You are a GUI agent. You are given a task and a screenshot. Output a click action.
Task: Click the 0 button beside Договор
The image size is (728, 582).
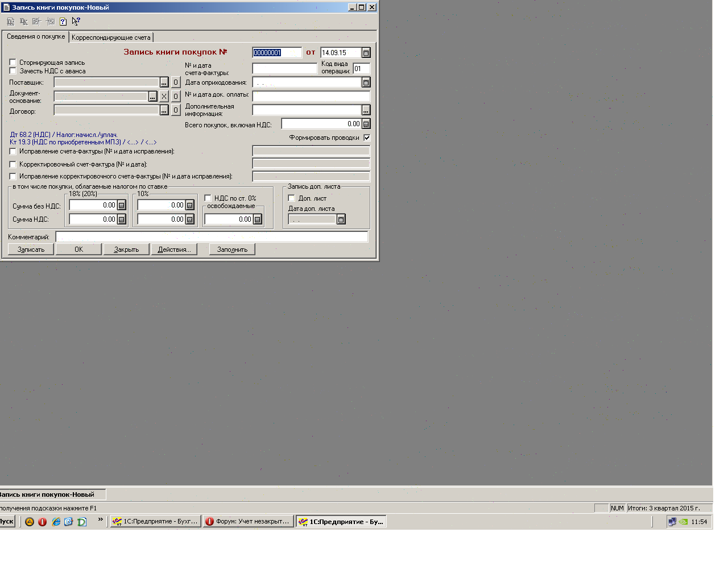176,110
